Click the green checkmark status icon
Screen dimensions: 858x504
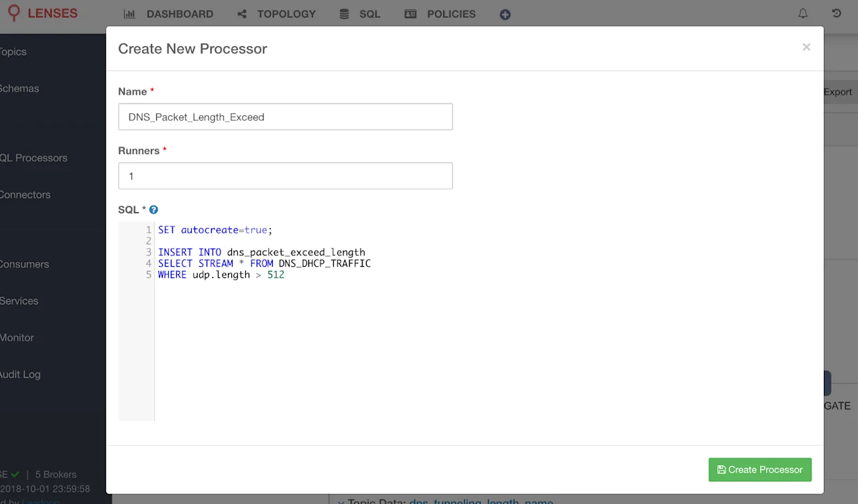pos(15,475)
